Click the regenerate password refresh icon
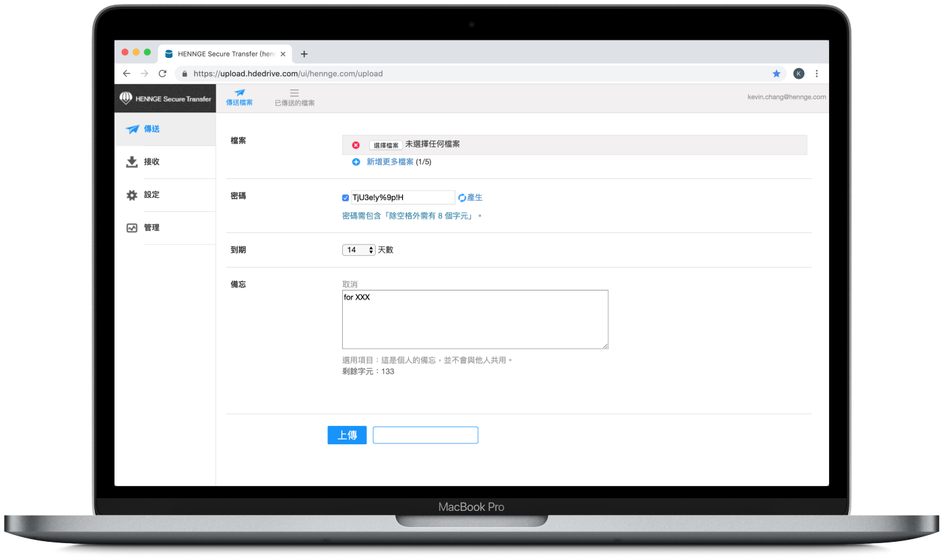The image size is (943, 560). [x=462, y=198]
